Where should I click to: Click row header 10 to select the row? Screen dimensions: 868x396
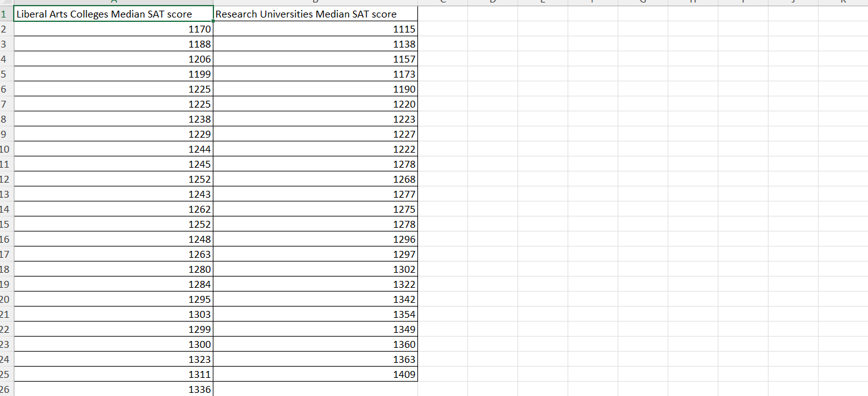[6, 149]
